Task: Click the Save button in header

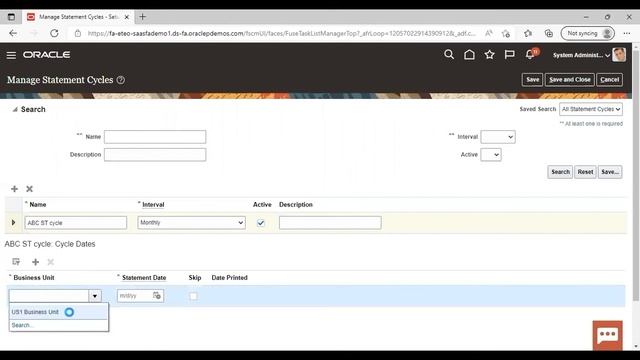Action: [x=532, y=80]
